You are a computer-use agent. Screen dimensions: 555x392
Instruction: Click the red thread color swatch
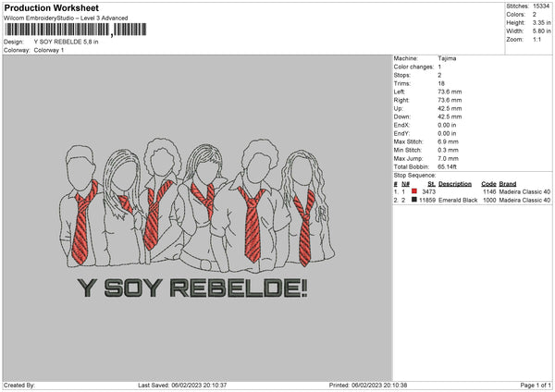pos(414,191)
